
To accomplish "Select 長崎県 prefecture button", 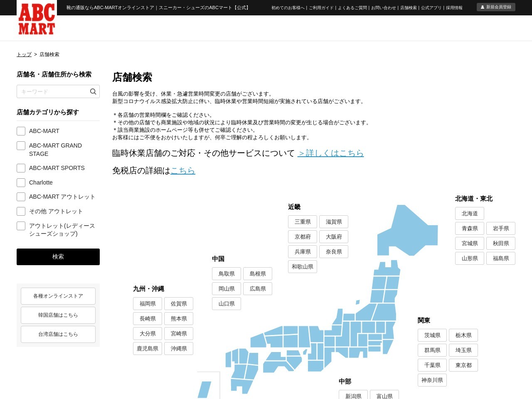I will point(148,319).
